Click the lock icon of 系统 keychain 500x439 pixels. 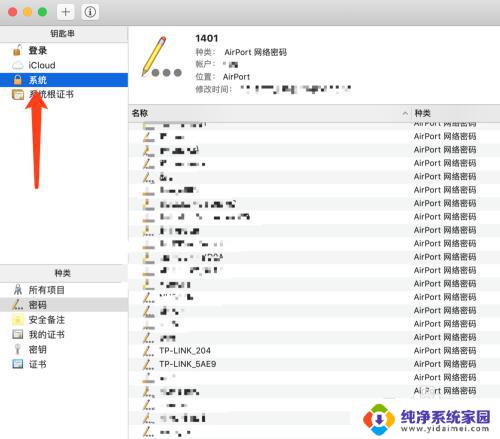pos(18,80)
